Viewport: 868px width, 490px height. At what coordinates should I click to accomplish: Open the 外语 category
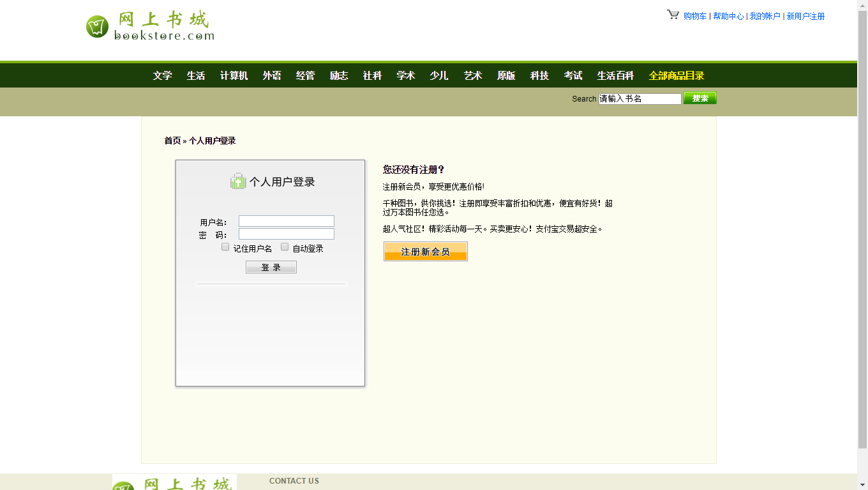(272, 75)
